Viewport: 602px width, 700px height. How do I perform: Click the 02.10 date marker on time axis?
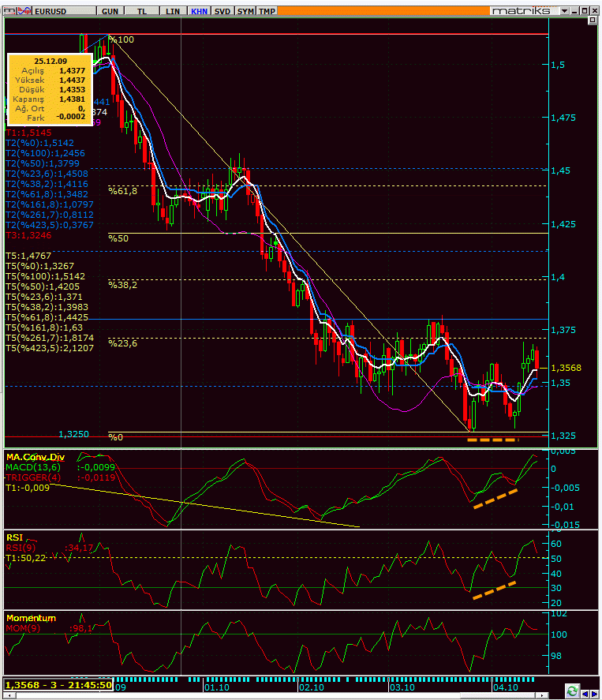click(x=312, y=687)
